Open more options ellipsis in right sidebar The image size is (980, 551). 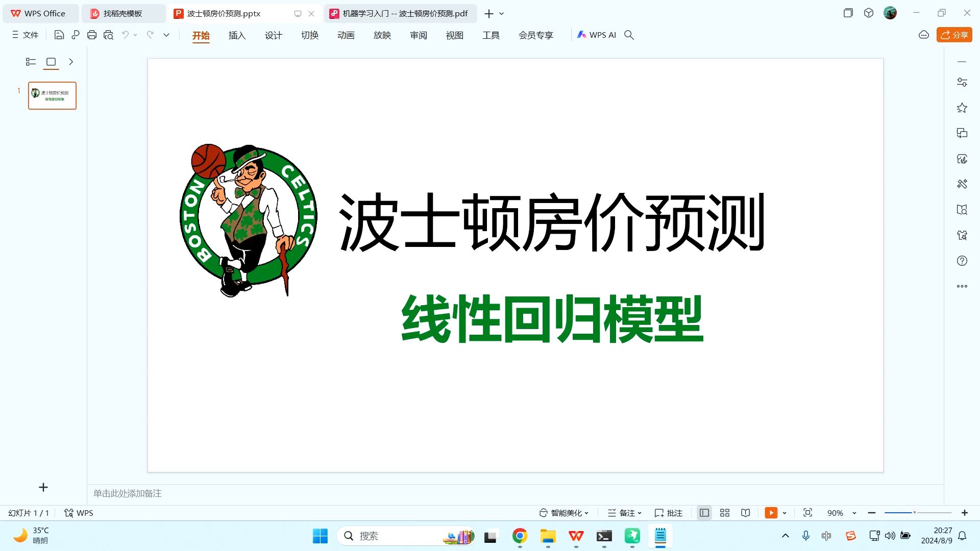(962, 286)
